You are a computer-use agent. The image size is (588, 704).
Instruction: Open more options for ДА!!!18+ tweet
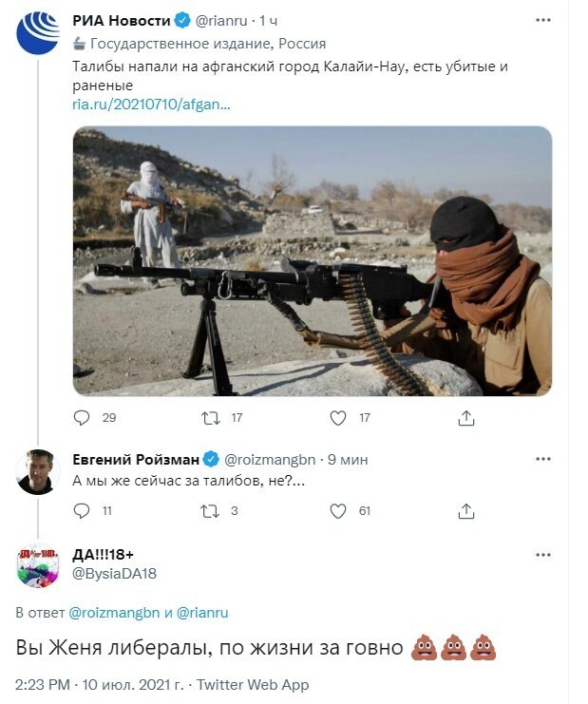point(543,555)
